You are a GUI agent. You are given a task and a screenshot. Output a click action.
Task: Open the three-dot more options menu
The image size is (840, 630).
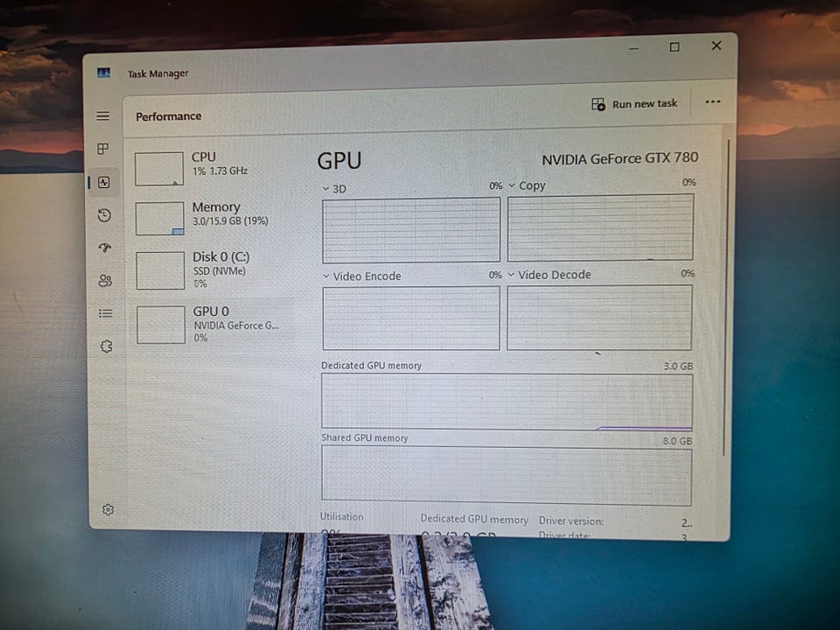[x=712, y=101]
